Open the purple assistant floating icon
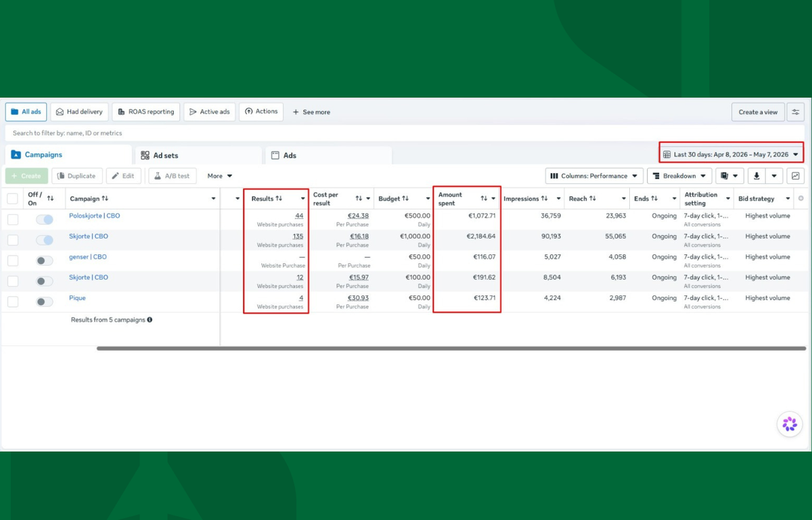812x520 pixels. 790,424
